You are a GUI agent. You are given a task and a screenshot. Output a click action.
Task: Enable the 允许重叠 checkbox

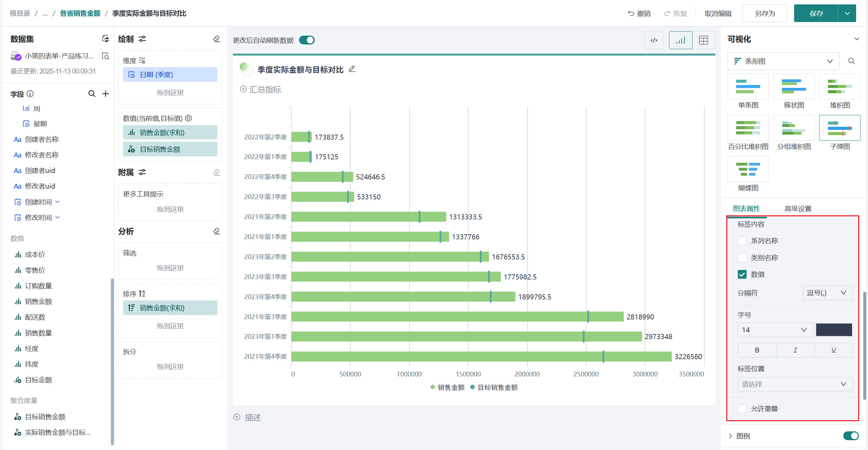[742, 409]
